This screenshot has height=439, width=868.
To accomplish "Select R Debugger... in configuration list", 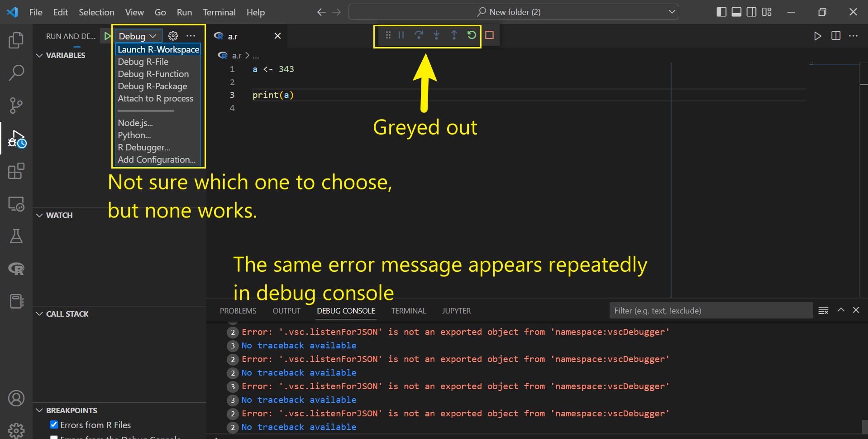I will coord(158,147).
